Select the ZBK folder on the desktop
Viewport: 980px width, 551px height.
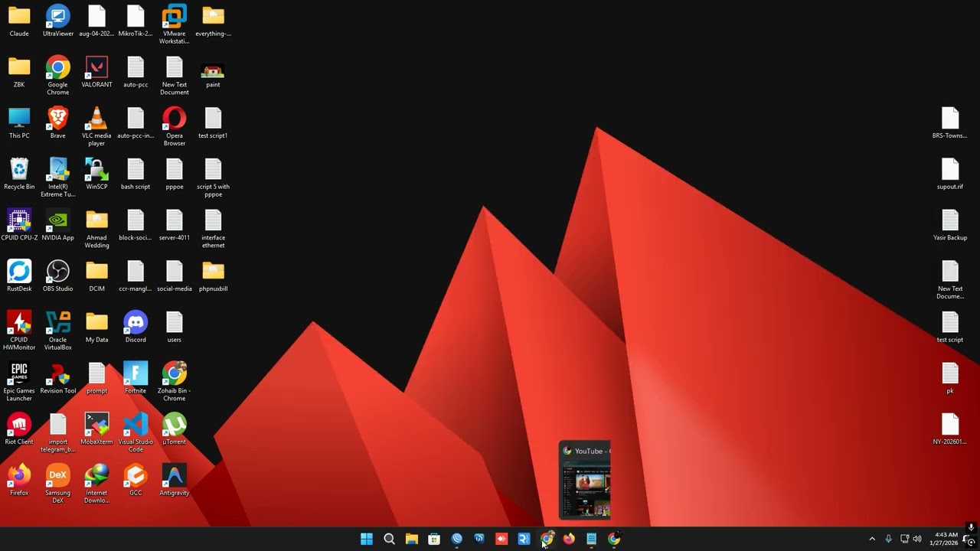tap(19, 72)
